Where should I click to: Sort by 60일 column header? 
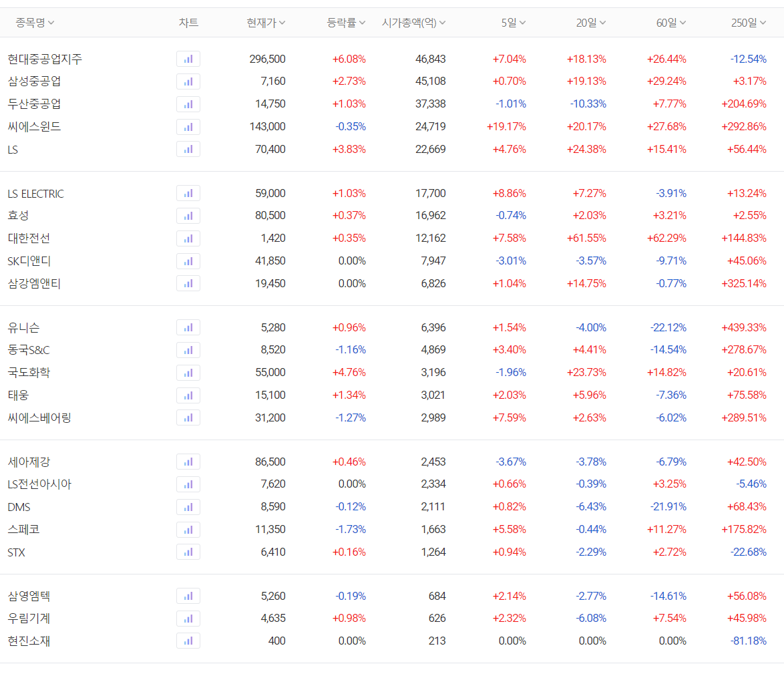pyautogui.click(x=671, y=23)
